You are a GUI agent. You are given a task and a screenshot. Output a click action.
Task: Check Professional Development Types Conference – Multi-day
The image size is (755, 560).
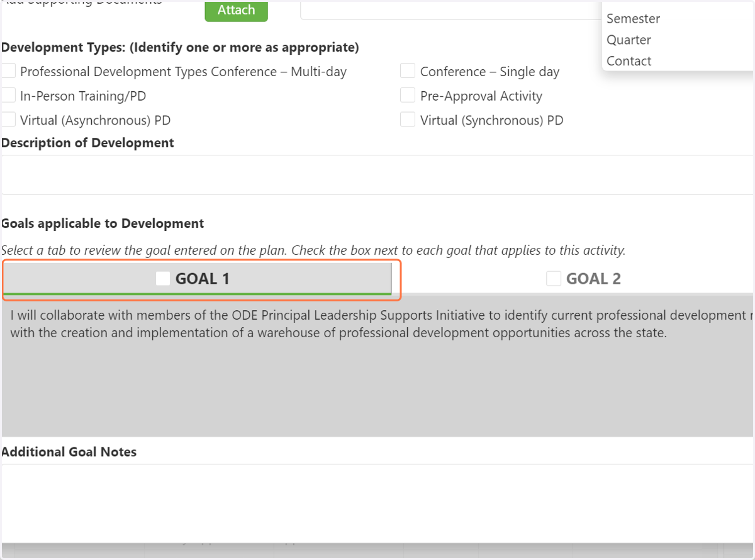[8, 71]
